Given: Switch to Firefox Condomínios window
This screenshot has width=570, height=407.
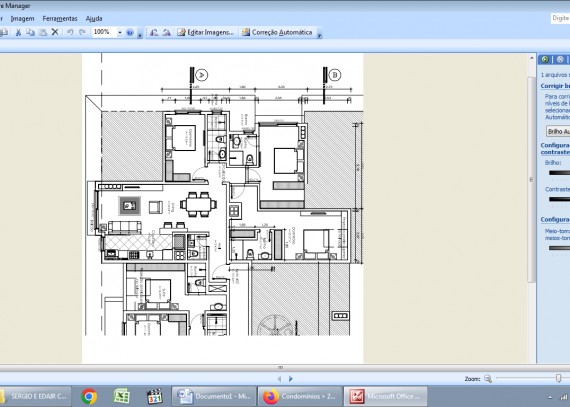Looking at the screenshot, I should click(300, 396).
